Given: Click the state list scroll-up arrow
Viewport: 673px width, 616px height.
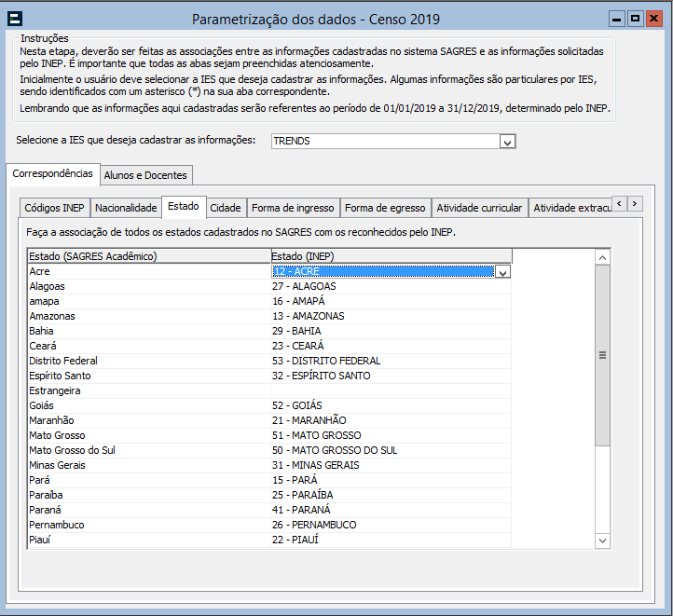Looking at the screenshot, I should pos(602,257).
